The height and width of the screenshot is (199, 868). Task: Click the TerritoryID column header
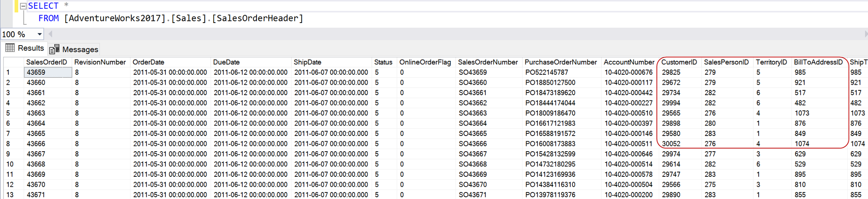click(x=771, y=62)
